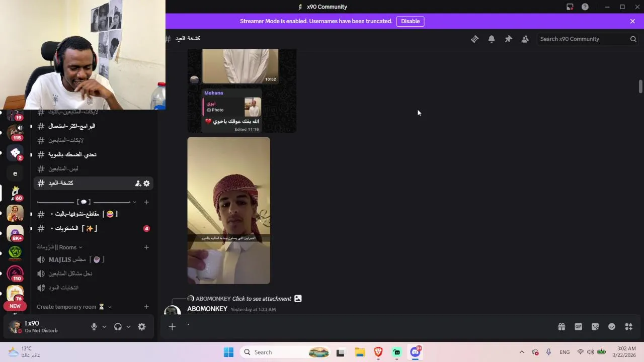Open the gift icon in message bar
Screen dimensions: 644x362
[x=561, y=327]
